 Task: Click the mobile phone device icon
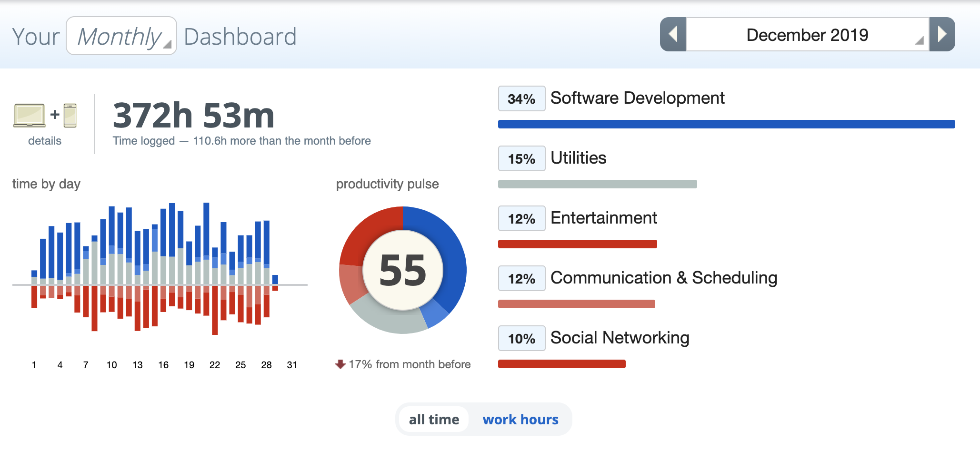(x=70, y=115)
